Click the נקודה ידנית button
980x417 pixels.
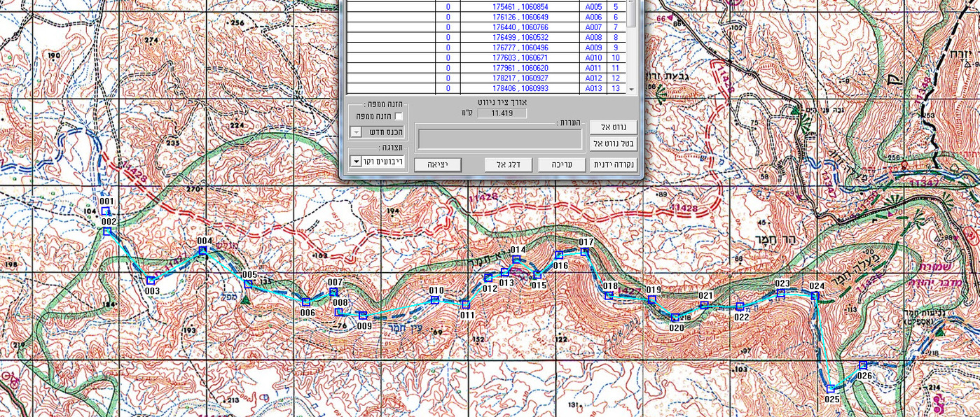click(x=613, y=165)
